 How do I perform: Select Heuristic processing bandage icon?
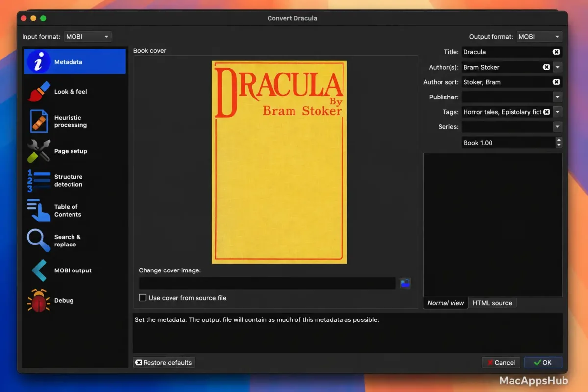click(39, 121)
